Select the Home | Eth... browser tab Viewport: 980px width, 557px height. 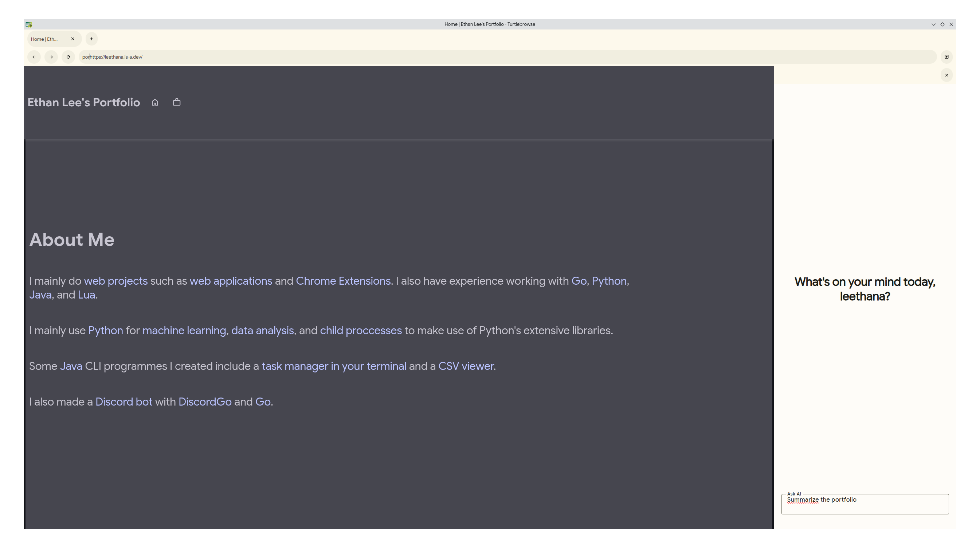pyautogui.click(x=54, y=39)
